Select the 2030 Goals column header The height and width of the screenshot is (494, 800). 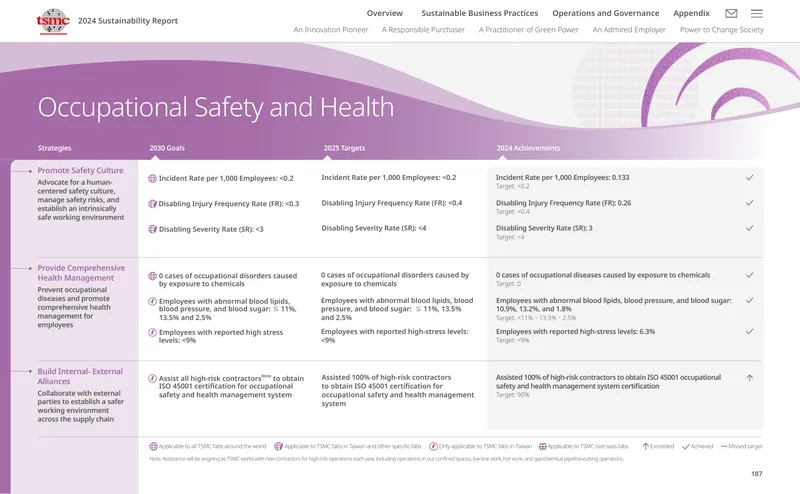tap(167, 148)
